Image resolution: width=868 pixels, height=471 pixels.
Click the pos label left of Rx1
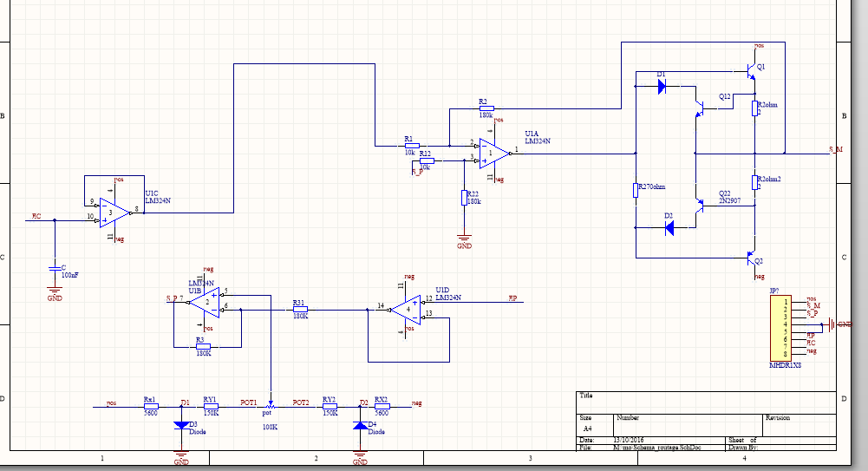[112, 403]
